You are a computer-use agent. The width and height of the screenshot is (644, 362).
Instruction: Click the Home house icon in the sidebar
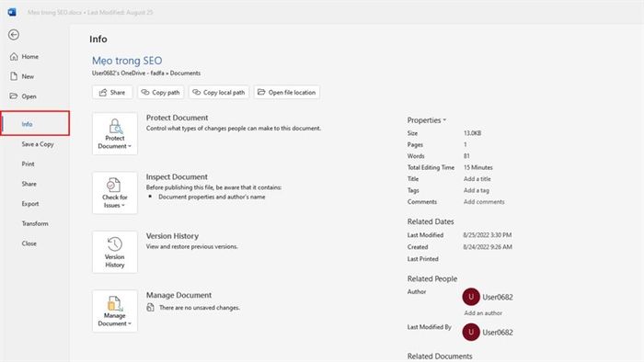(14, 57)
